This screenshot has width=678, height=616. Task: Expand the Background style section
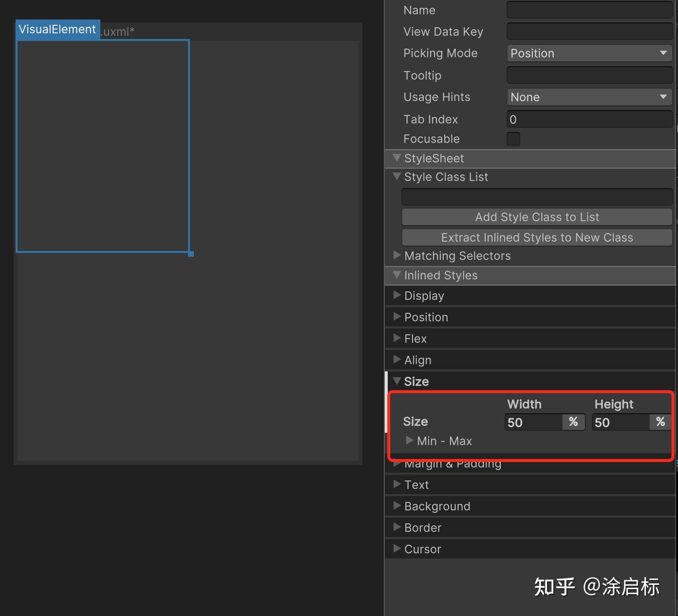coord(397,506)
